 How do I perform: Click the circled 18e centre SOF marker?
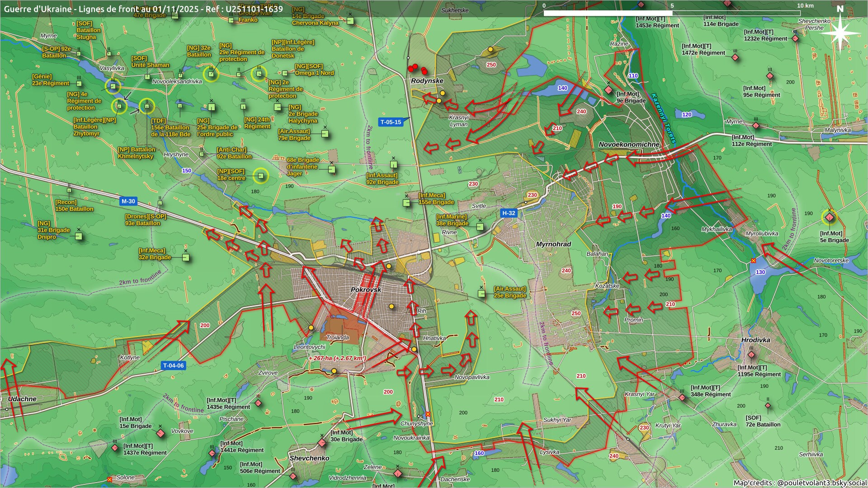pyautogui.click(x=260, y=176)
